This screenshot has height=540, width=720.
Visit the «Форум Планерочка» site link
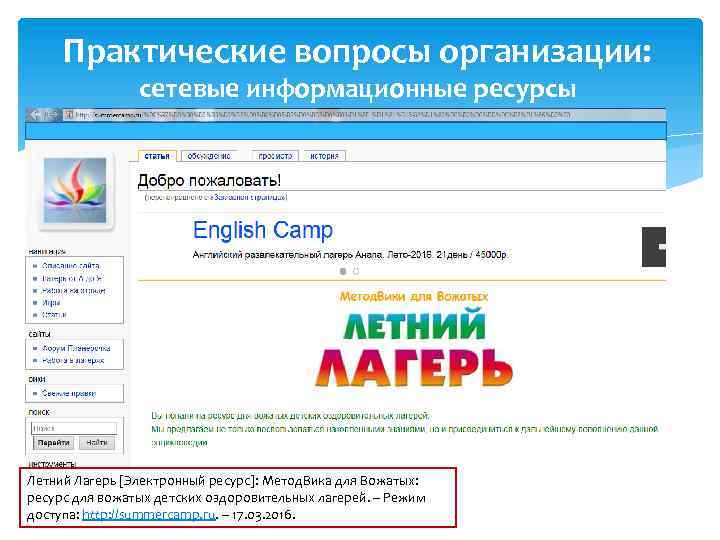pos(76,348)
